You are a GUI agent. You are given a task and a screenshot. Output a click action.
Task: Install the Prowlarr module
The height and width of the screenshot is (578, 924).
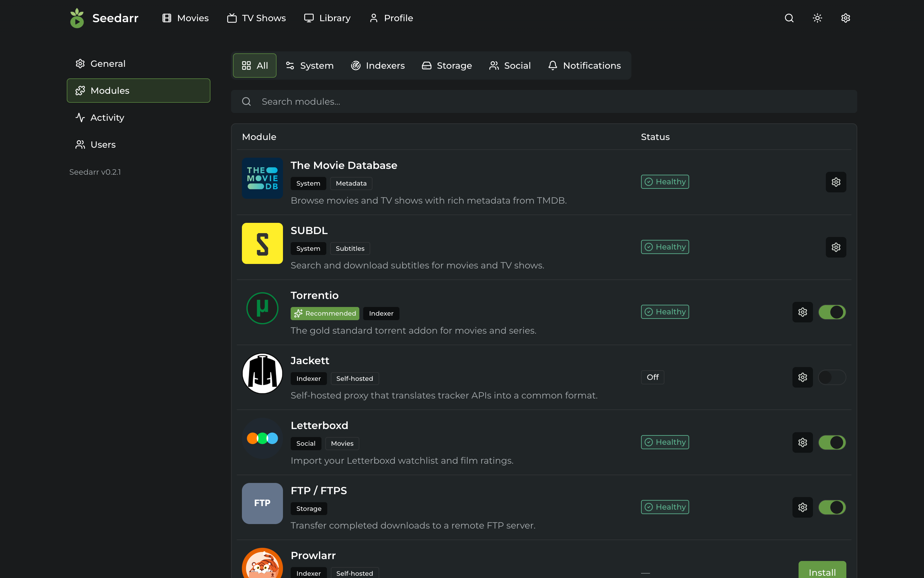pyautogui.click(x=822, y=570)
